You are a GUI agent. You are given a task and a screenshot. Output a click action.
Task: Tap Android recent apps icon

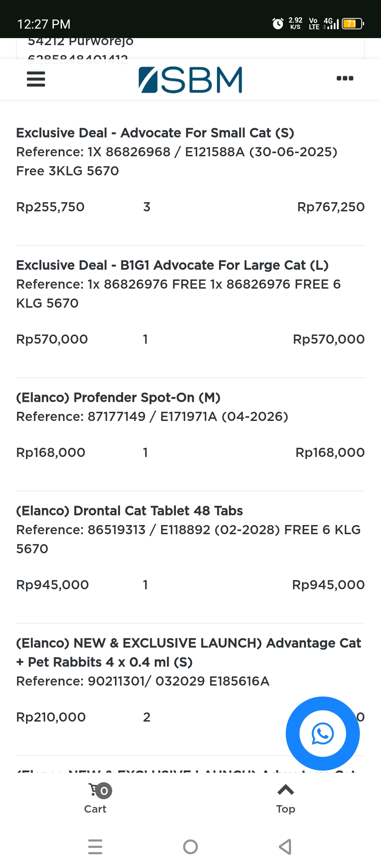pyautogui.click(x=95, y=847)
